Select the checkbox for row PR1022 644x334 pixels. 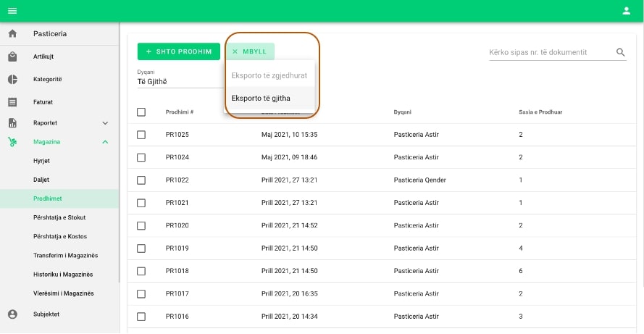click(x=141, y=180)
